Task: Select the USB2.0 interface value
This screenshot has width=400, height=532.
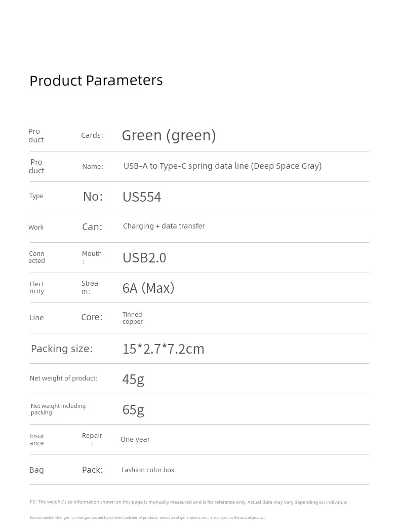Action: [x=144, y=258]
